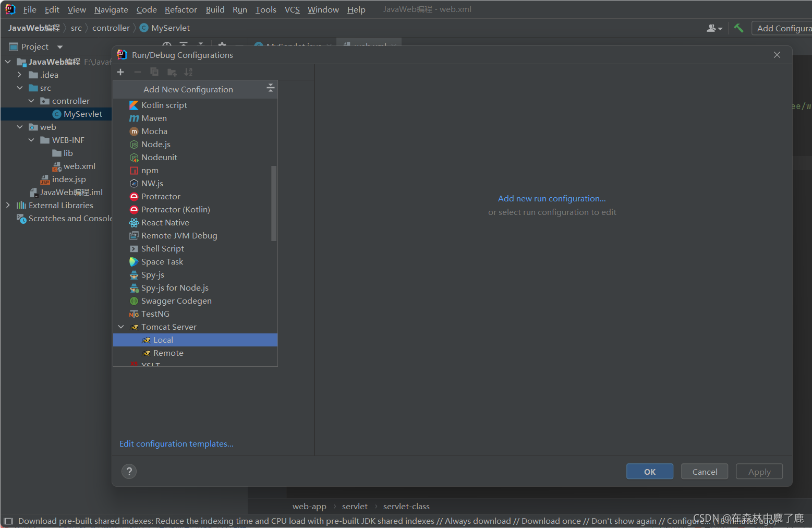Screen dimensions: 812x528
Task: Click the user account icon in toolbar
Action: tap(714, 28)
